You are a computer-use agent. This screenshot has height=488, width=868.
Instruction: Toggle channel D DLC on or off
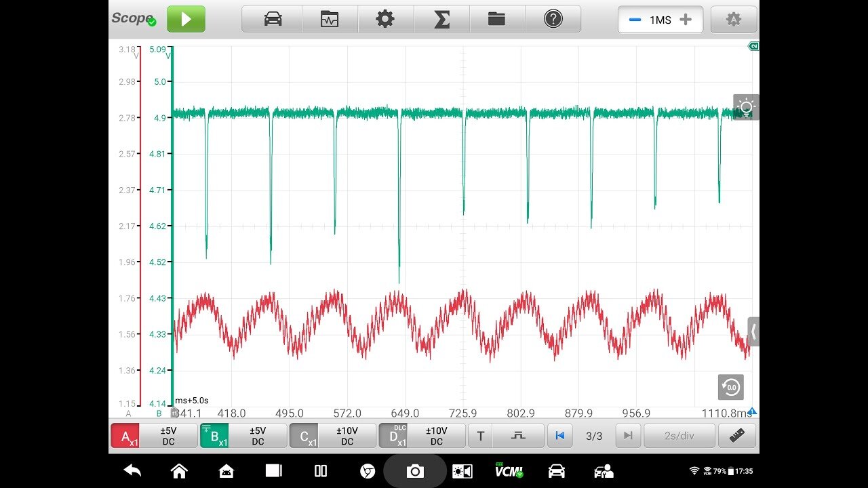pos(393,436)
